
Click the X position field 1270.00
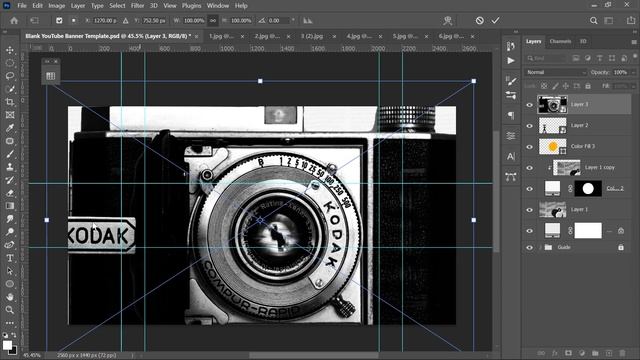105,20
